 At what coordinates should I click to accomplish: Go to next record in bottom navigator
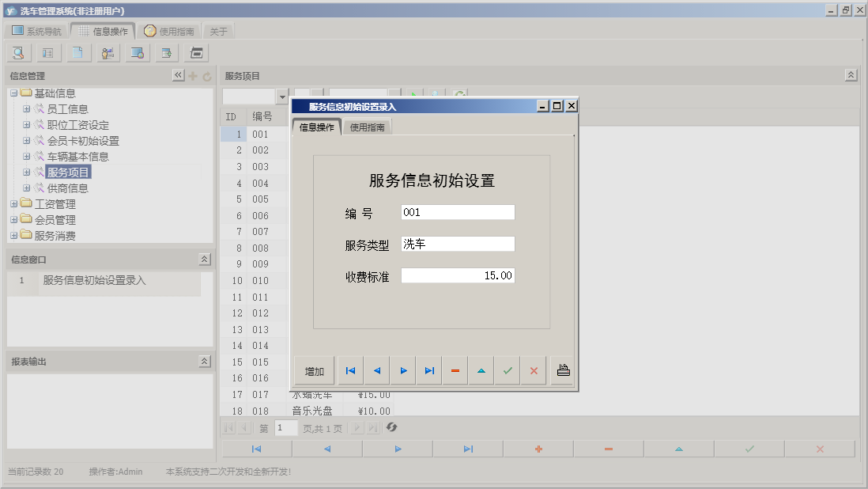(x=398, y=449)
